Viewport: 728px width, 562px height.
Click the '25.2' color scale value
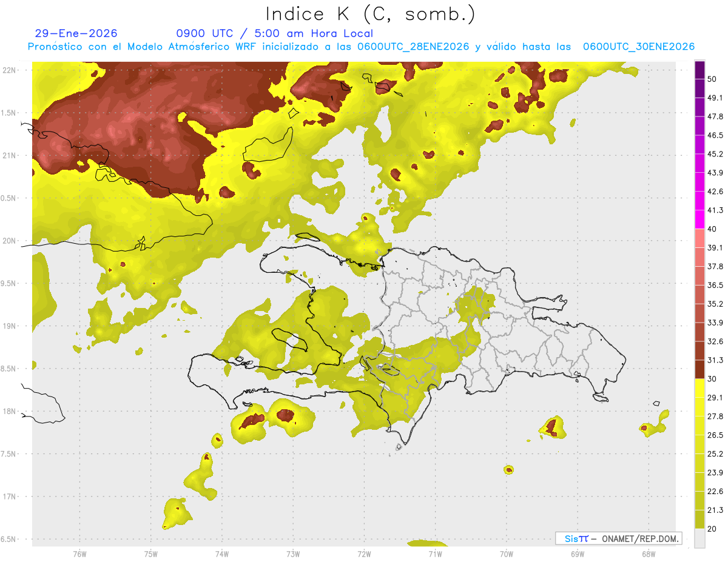point(715,454)
